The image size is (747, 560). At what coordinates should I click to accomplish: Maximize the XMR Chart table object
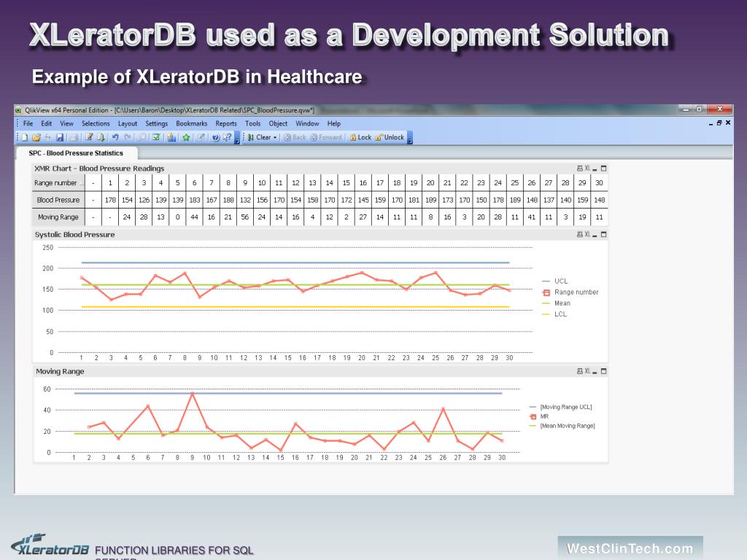[603, 168]
